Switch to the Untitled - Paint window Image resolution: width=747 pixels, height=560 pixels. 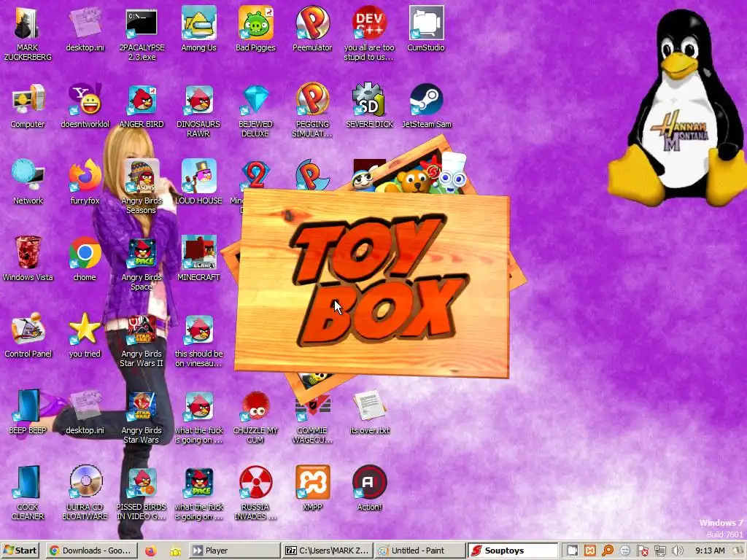(419, 551)
